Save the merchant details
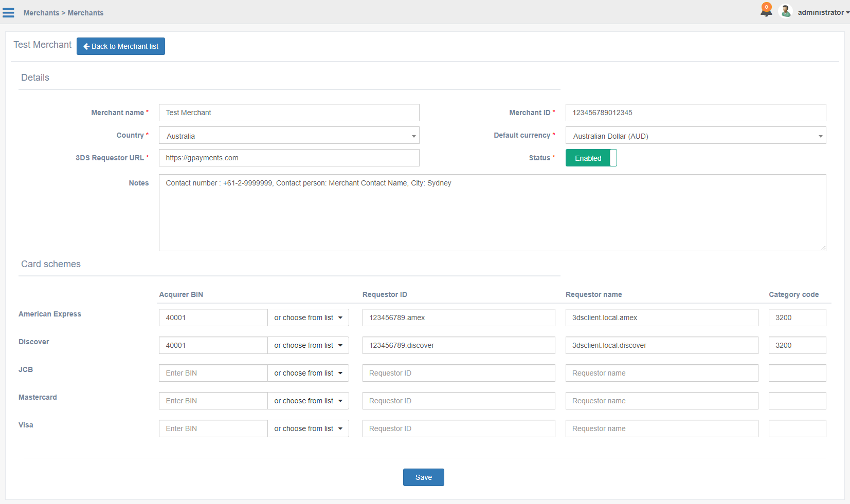Viewport: 850px width, 504px height. pos(423,477)
